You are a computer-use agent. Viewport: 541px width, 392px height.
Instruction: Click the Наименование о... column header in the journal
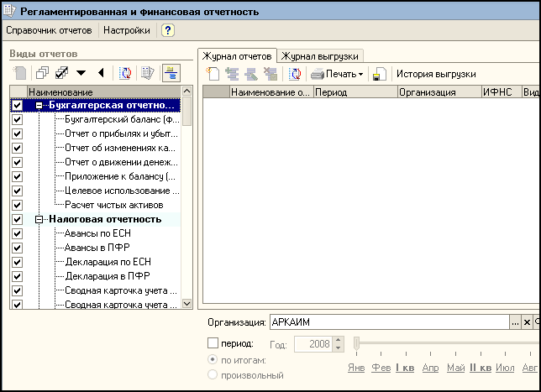point(271,92)
